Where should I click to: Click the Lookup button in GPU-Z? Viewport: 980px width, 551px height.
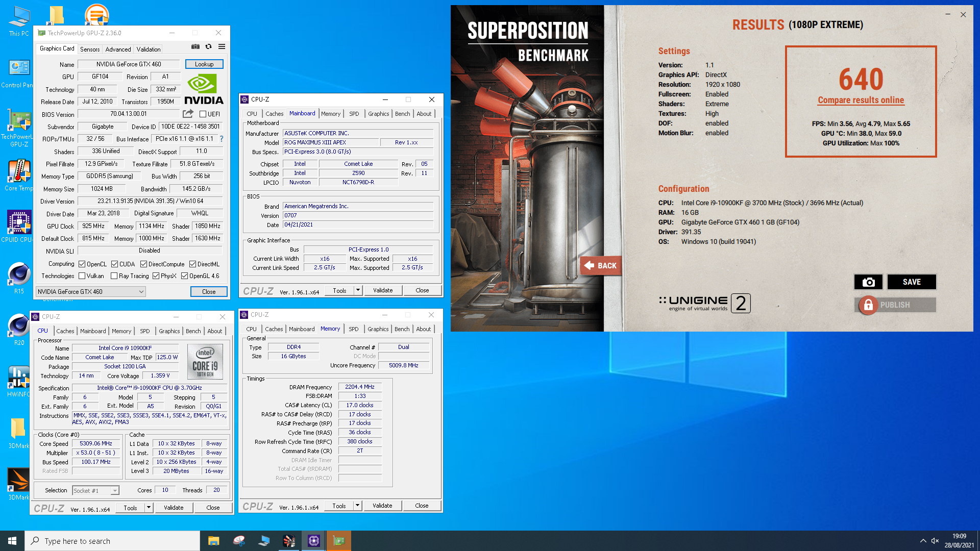(204, 64)
